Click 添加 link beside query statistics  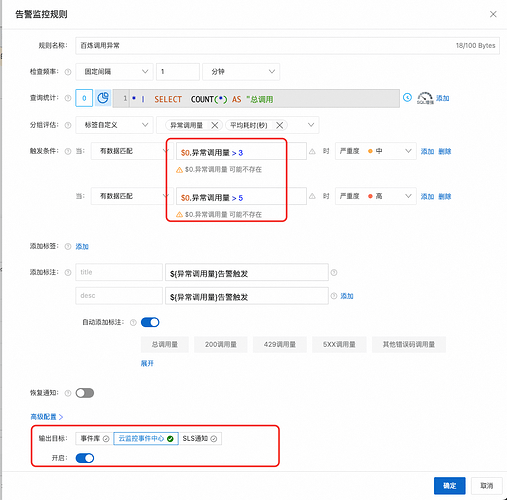pyautogui.click(x=442, y=98)
